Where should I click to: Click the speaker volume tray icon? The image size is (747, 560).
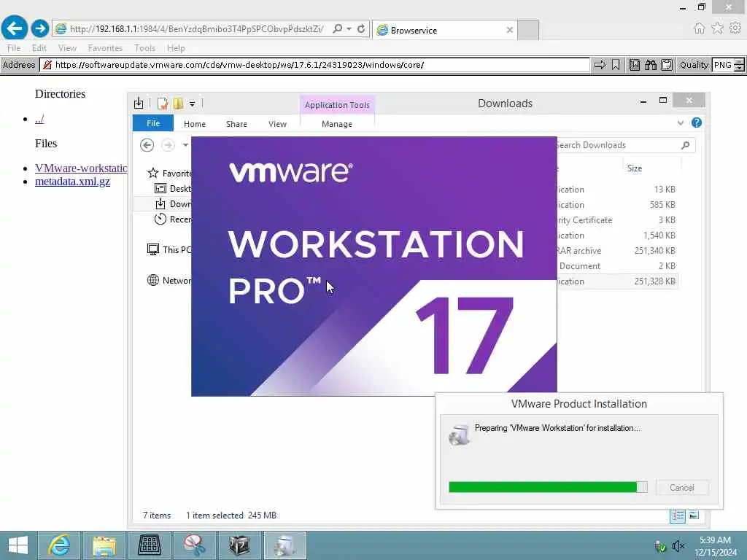pos(678,545)
